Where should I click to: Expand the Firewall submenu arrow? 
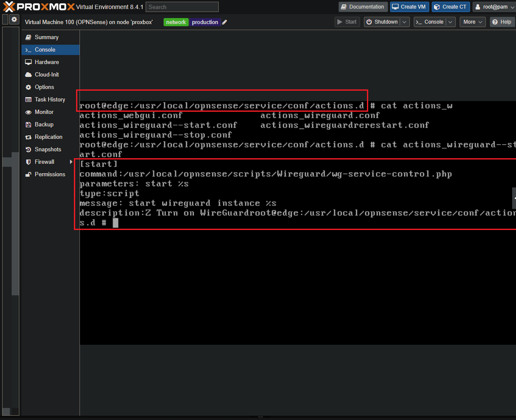71,162
